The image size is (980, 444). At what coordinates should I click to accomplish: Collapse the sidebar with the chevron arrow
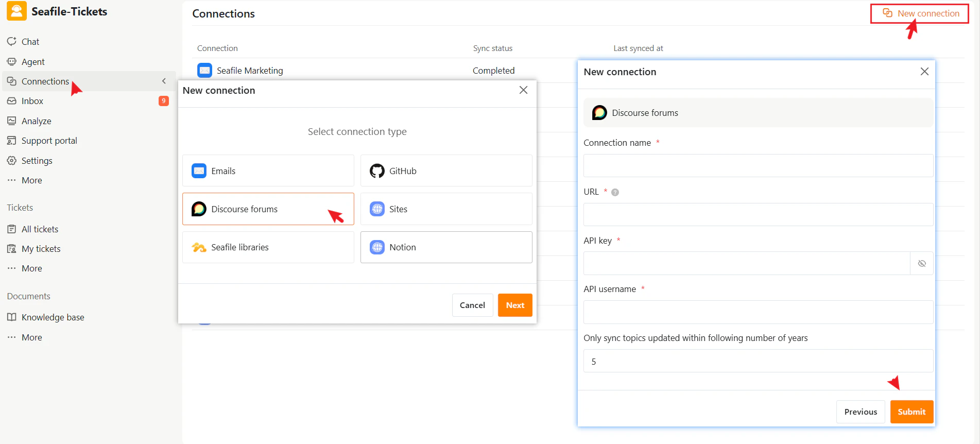(164, 81)
